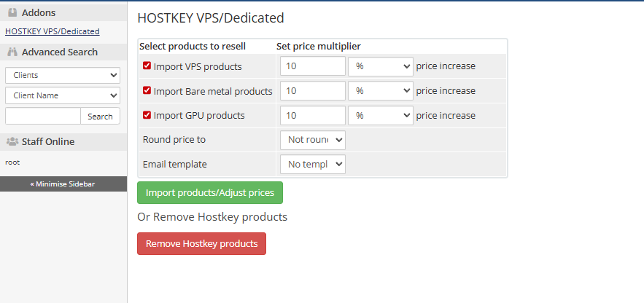This screenshot has height=303, width=644.
Task: Disable Import GPU products checkbox
Action: point(147,115)
